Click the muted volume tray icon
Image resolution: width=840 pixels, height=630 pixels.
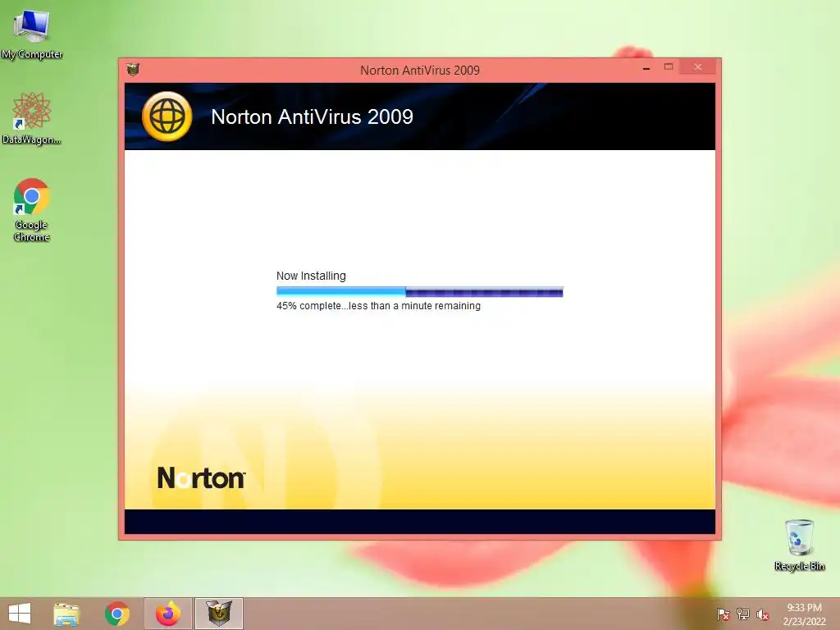pyautogui.click(x=763, y=614)
